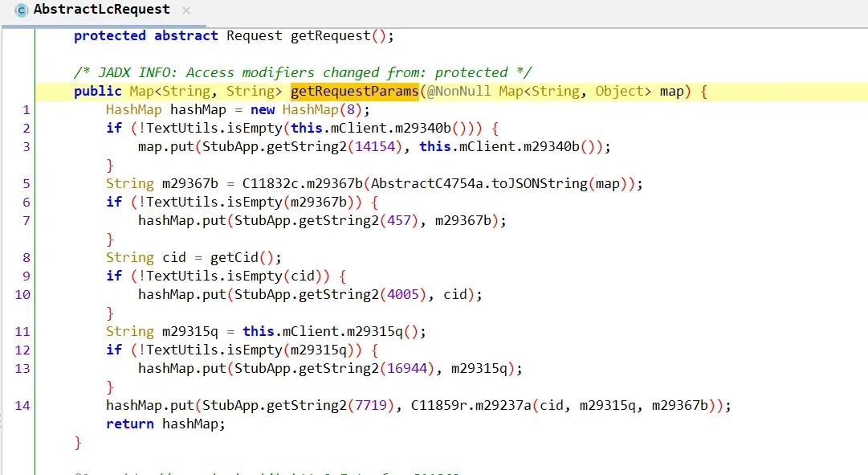Click the number 16944 in getString2 call
The height and width of the screenshot is (475, 868).
407,368
